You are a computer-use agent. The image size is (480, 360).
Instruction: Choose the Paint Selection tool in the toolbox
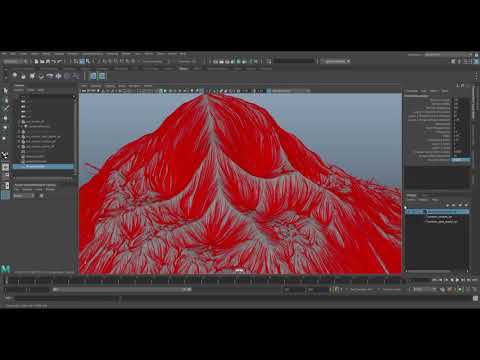[x=5, y=108]
